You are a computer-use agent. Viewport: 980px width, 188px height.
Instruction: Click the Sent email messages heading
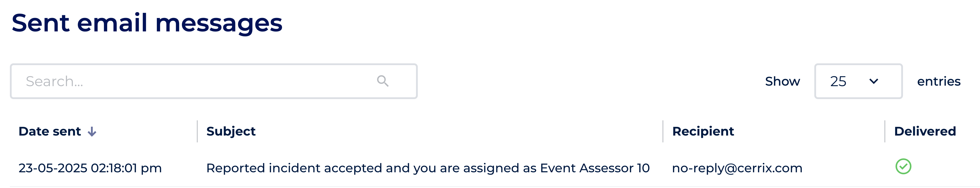coord(147,23)
